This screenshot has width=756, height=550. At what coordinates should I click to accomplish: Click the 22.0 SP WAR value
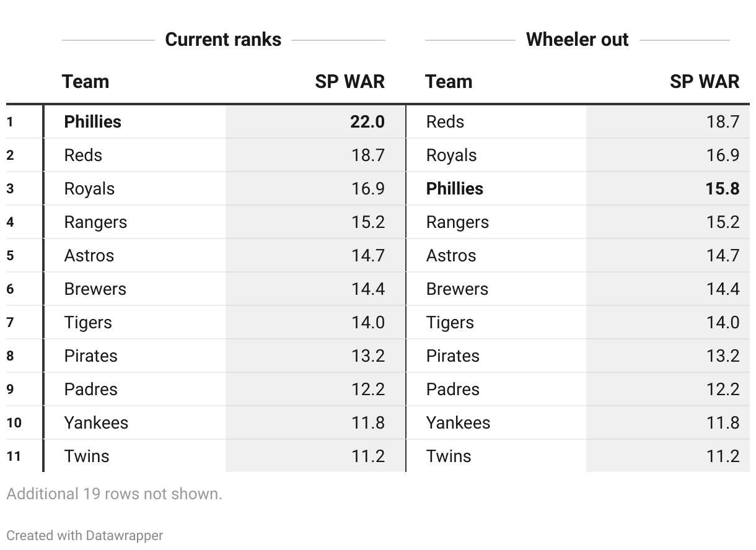pyautogui.click(x=367, y=121)
